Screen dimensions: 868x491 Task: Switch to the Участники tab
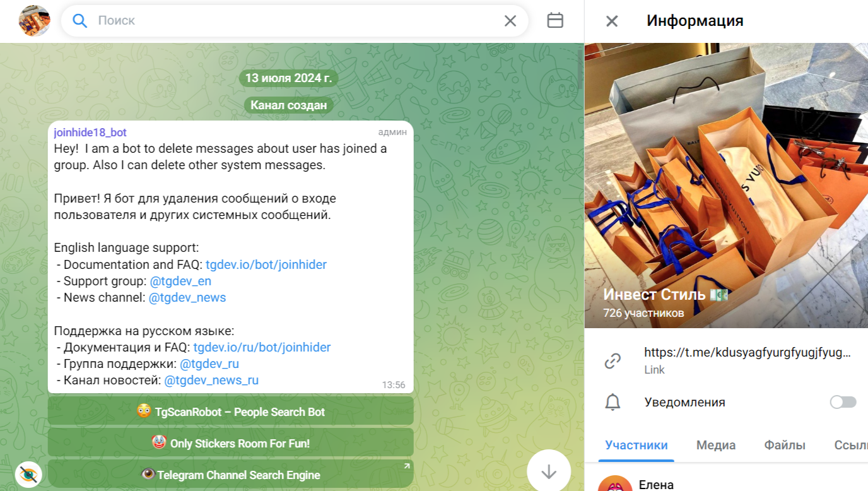(x=636, y=445)
